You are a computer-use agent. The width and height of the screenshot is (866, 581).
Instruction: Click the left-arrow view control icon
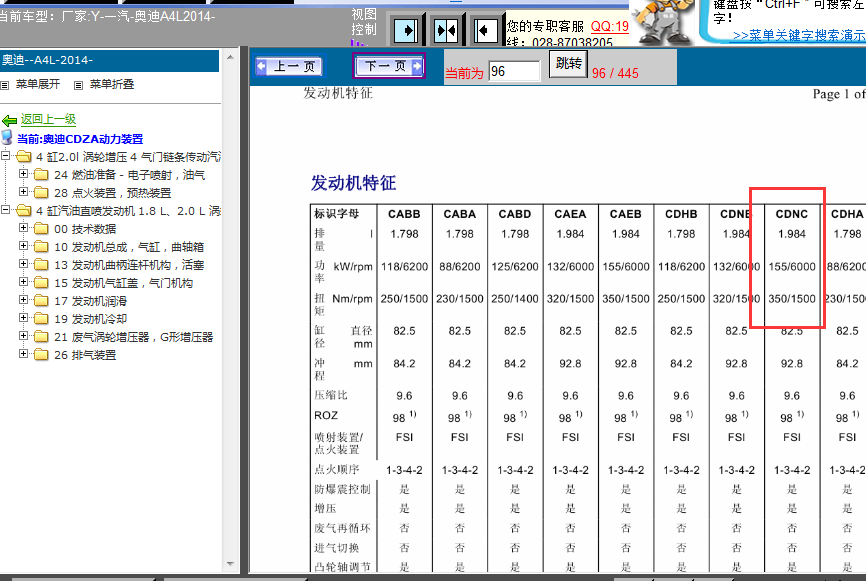coord(485,30)
